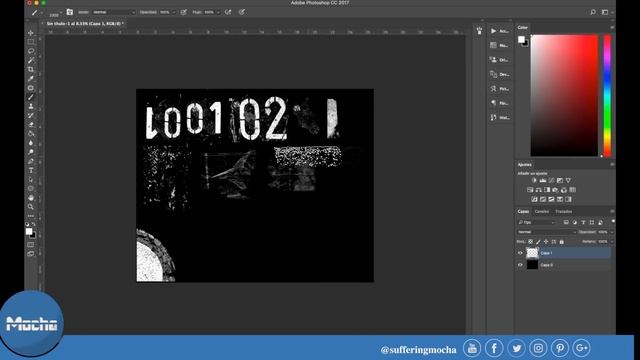This screenshot has width=640, height=360.
Task: Select the Color panel tab
Action: click(522, 27)
